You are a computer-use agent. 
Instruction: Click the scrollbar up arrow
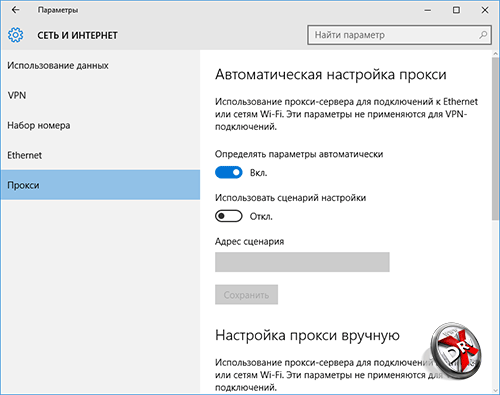click(495, 54)
